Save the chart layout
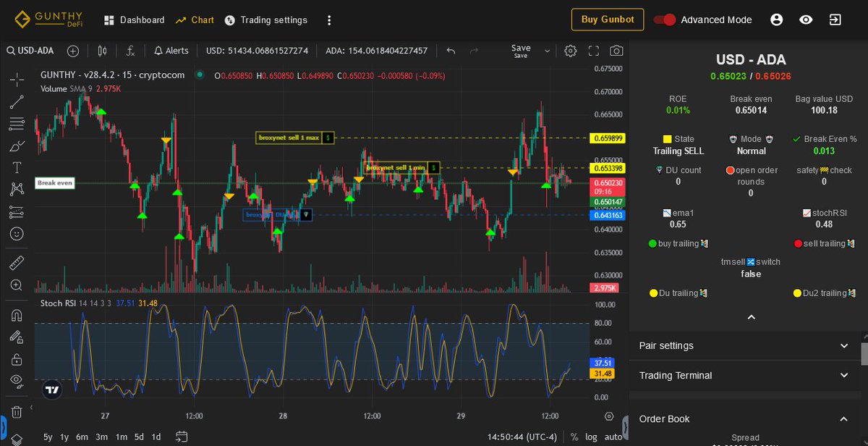Image resolution: width=868 pixels, height=446 pixels. coord(521,51)
